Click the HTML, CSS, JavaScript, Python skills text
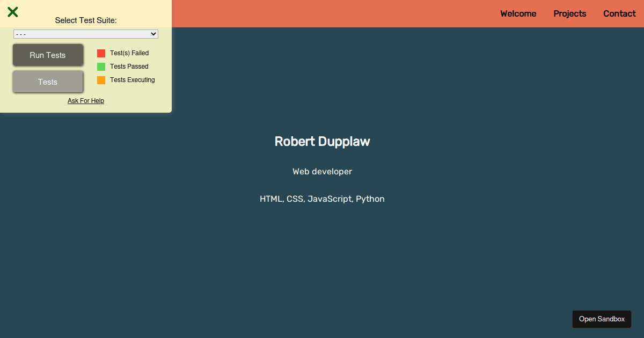 click(322, 199)
